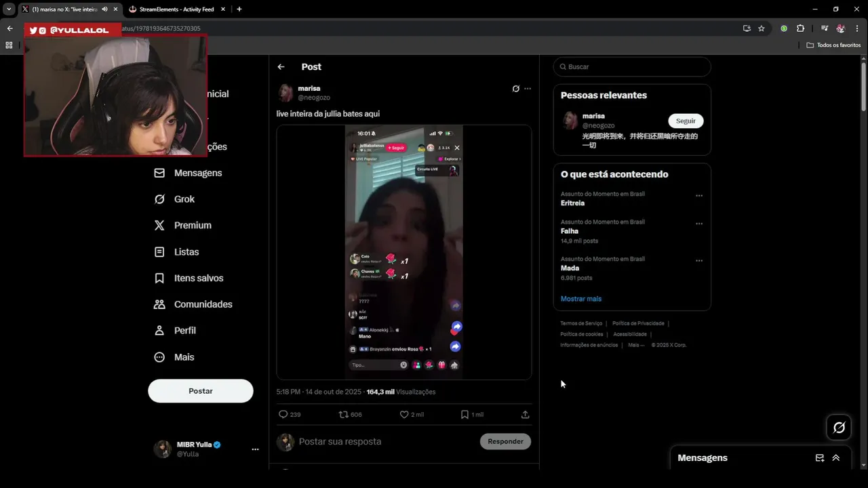Click the floating Grok button

click(839, 428)
